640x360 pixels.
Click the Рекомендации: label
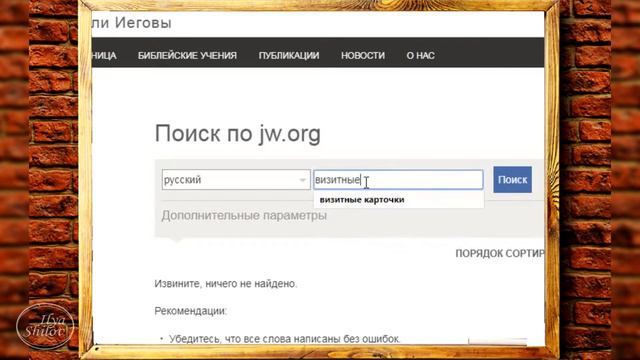(x=191, y=311)
